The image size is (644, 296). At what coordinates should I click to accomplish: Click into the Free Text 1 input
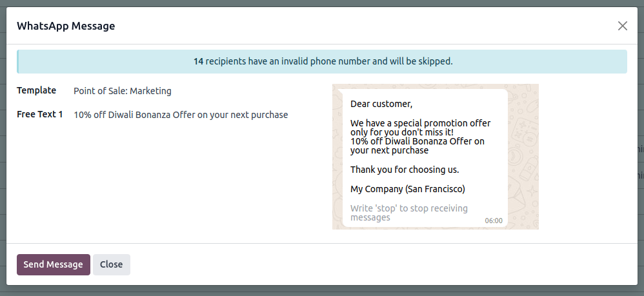tap(181, 115)
